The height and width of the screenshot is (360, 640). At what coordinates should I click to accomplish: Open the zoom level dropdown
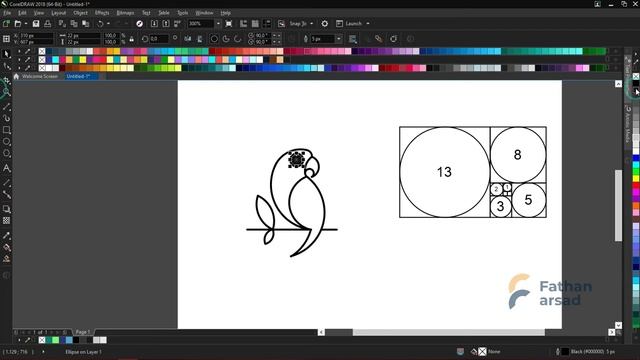tap(218, 24)
